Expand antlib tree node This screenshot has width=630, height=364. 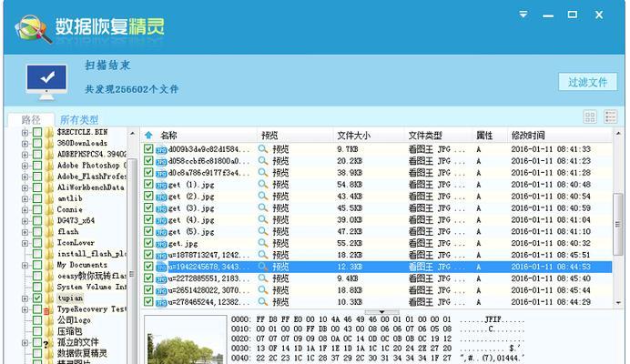pos(25,199)
